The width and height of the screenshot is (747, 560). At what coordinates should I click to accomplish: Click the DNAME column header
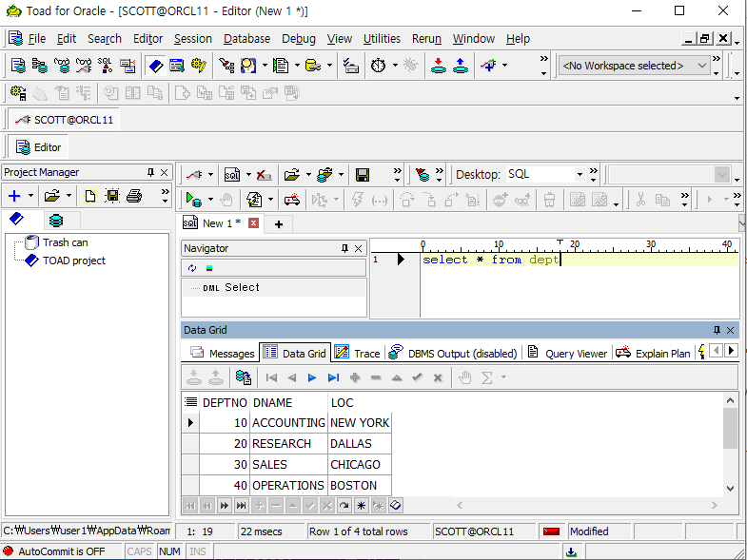(x=288, y=402)
